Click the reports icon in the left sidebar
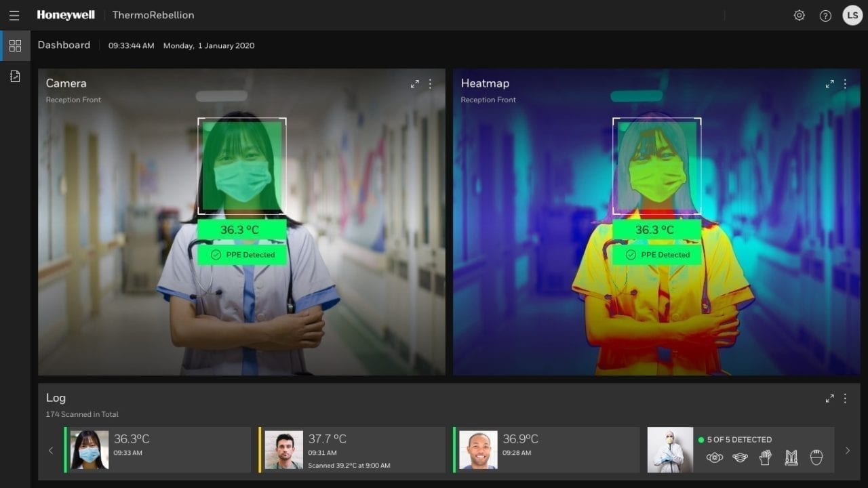Image resolution: width=868 pixels, height=488 pixels. coord(15,76)
